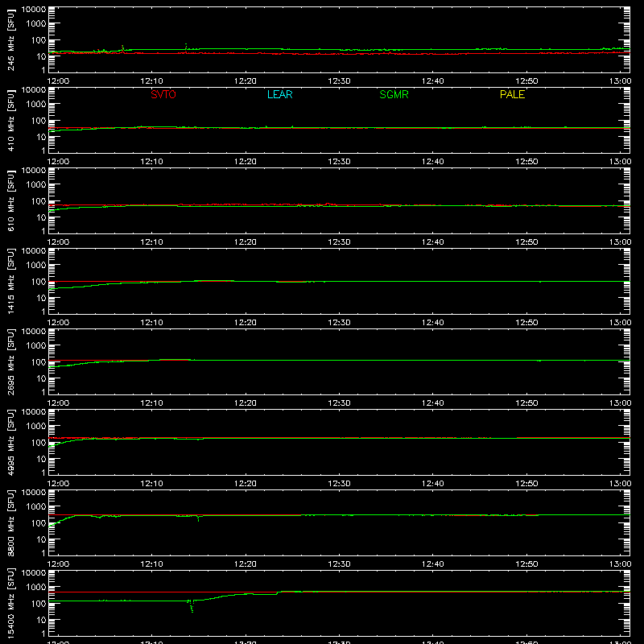Click the cyan LEAR station label
Image resolution: width=644 pixels, height=644 pixels.
(279, 94)
